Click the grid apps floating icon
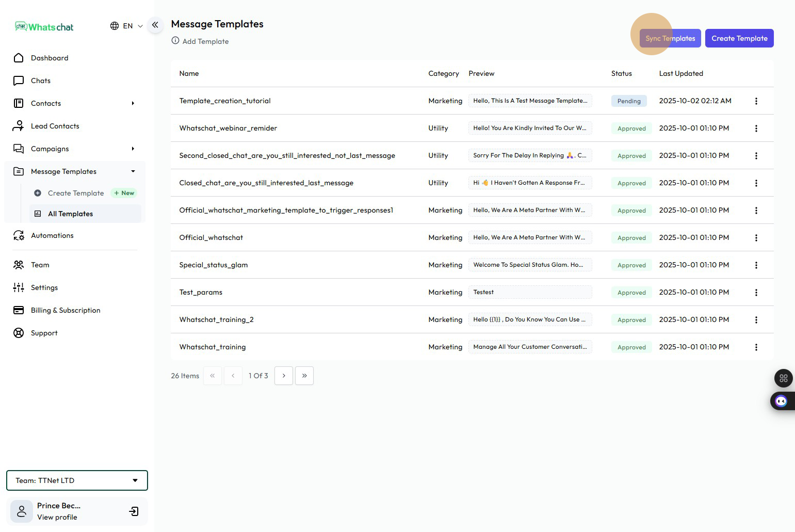The height and width of the screenshot is (532, 795). [x=783, y=378]
